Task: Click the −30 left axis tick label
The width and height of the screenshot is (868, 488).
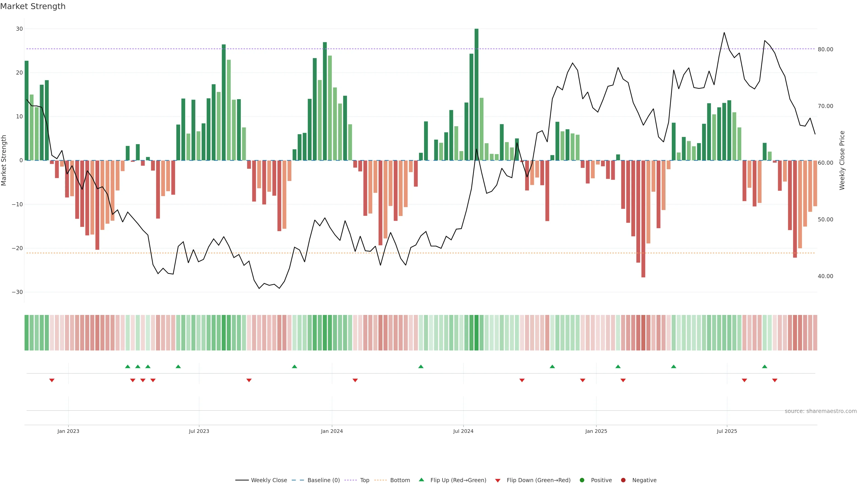Action: click(17, 292)
